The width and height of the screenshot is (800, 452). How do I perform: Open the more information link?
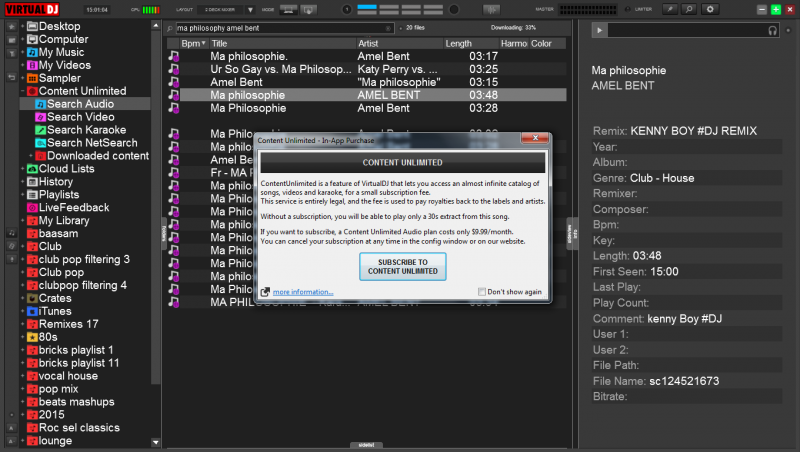[302, 292]
